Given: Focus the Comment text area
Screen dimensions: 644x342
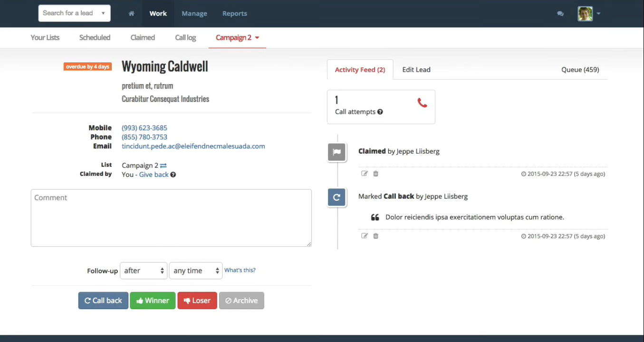Looking at the screenshot, I should [171, 218].
